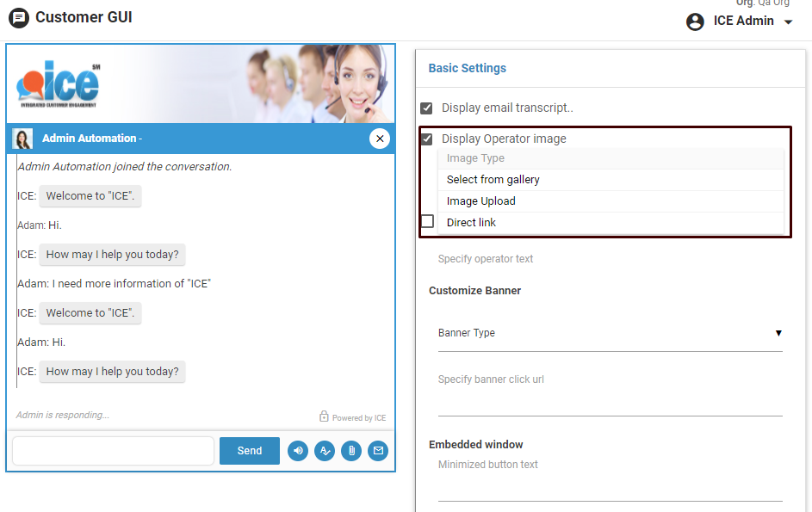The height and width of the screenshot is (512, 812).
Task: Click the email transcript envelope icon
Action: pos(378,451)
